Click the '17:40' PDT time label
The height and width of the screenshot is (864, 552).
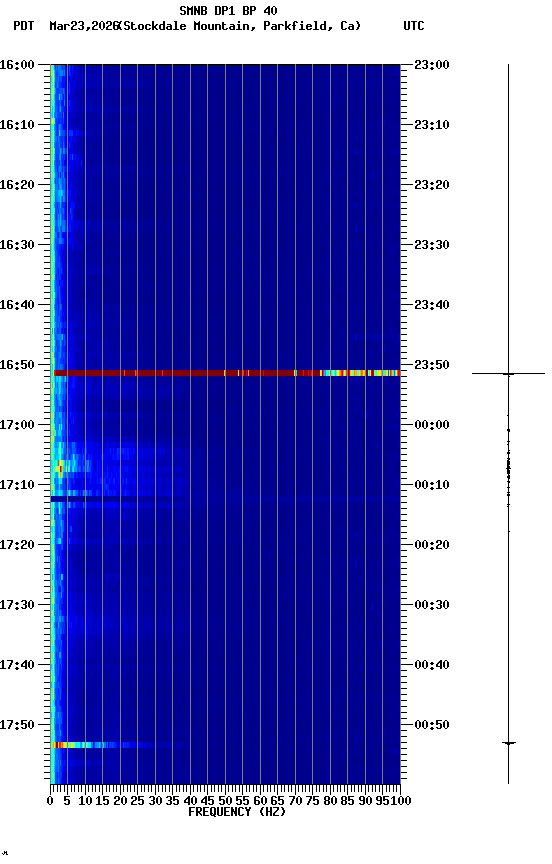(x=17, y=666)
